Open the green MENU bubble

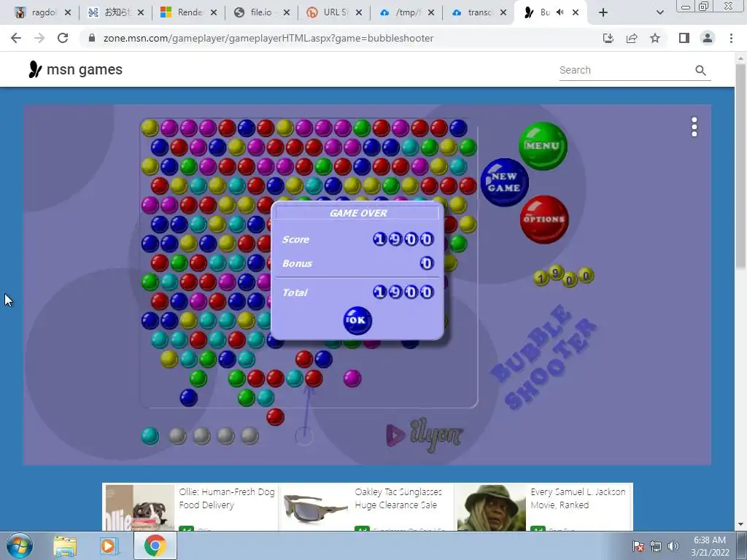coord(543,146)
